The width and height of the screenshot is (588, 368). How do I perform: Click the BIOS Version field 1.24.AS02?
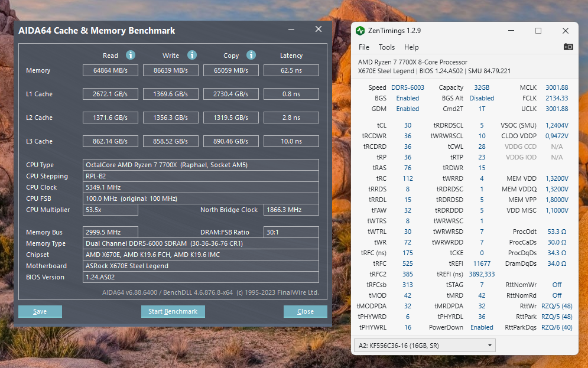click(x=200, y=277)
